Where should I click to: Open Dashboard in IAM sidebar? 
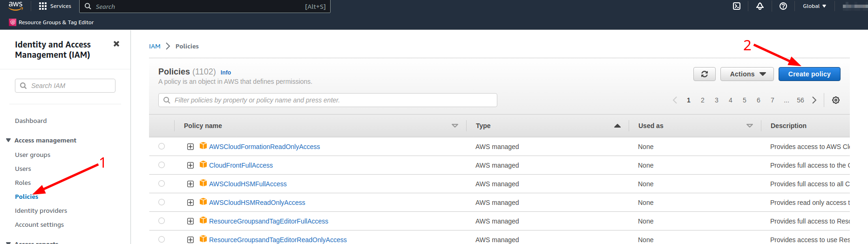(31, 121)
